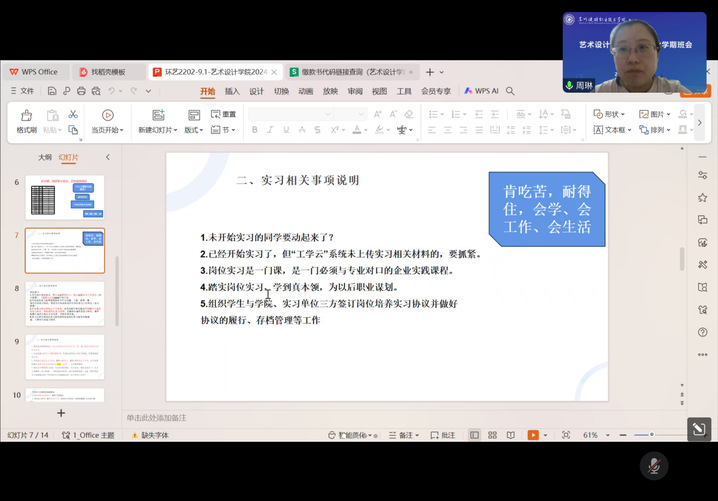Toggle slide sorter grid view

point(494,435)
